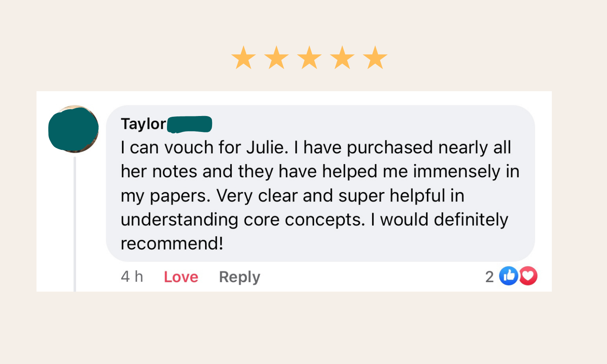Open the 4 h timestamp link
607x364 pixels.
[x=132, y=277]
